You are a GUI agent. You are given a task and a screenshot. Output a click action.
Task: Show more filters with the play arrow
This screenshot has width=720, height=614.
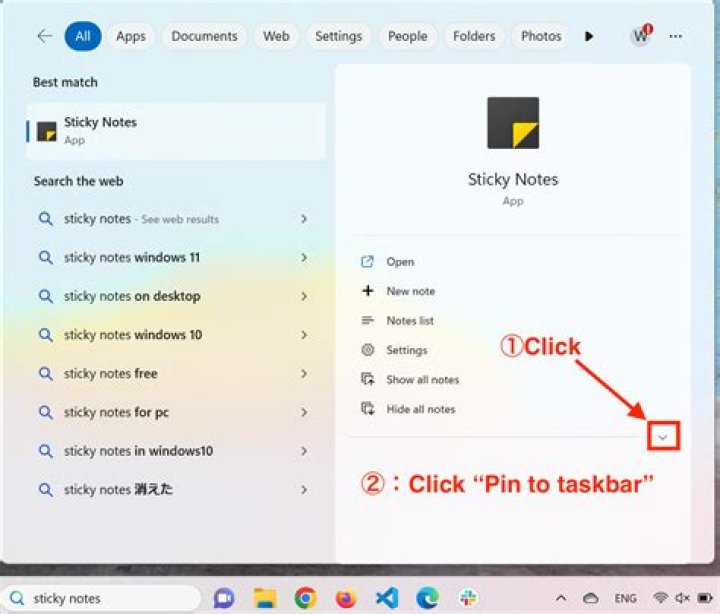(x=589, y=36)
